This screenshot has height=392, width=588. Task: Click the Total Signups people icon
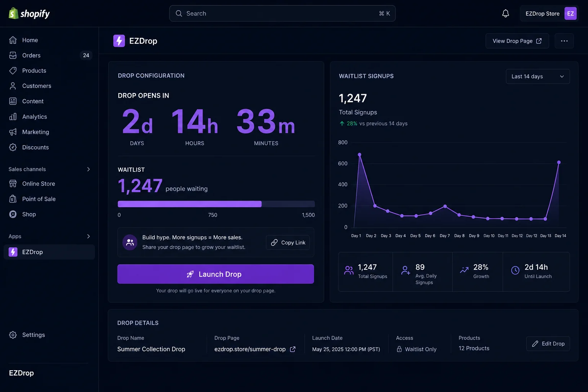pos(349,270)
